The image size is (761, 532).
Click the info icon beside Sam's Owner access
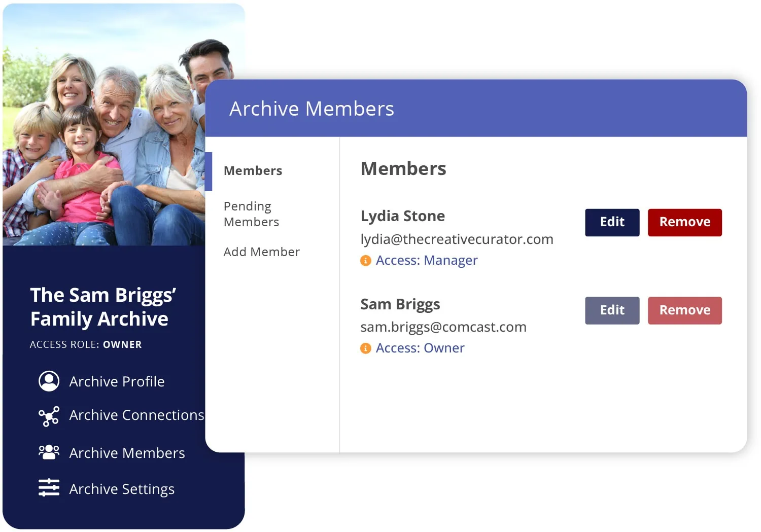pyautogui.click(x=365, y=348)
